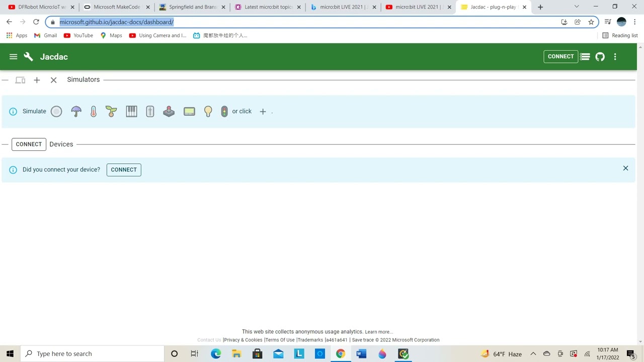Open the Maps bookmark
This screenshot has width=644, height=362.
pos(111,36)
